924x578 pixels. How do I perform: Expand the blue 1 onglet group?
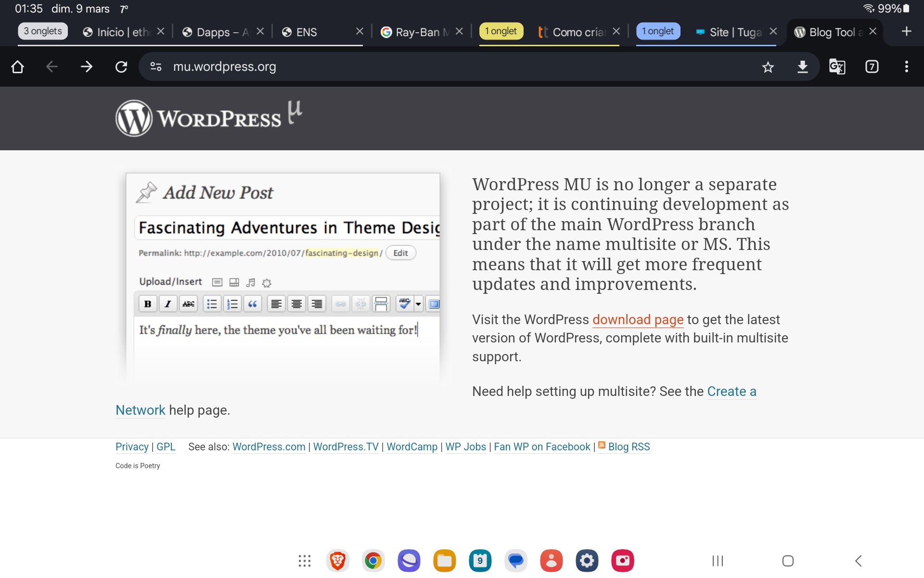tap(657, 31)
